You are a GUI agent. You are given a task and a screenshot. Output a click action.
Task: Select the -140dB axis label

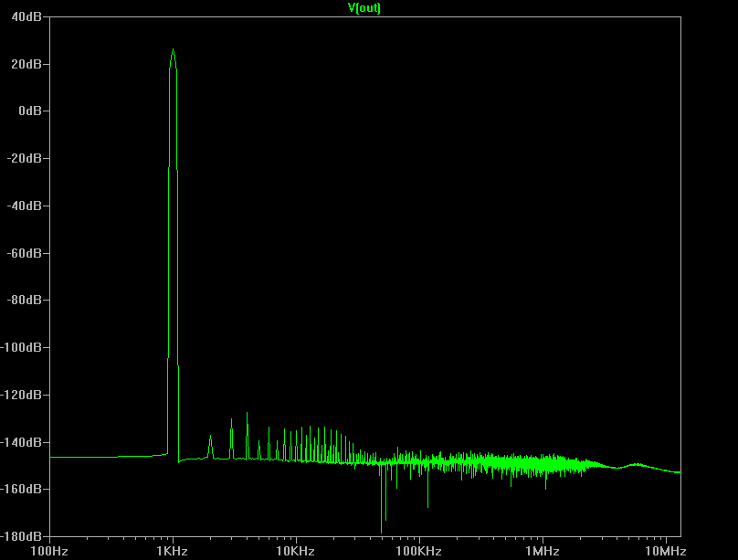click(x=21, y=442)
